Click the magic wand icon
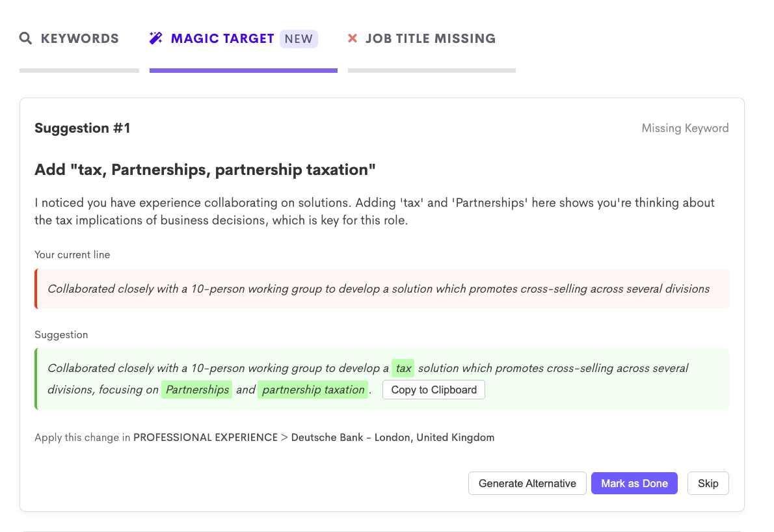Screen dimensions: 774x532 (x=156, y=38)
